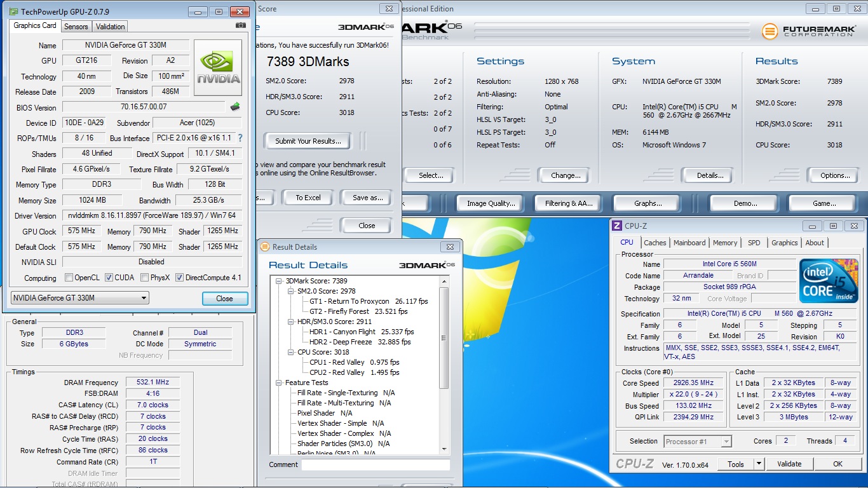Click the GPU-Z title bar app icon
This screenshot has height=488, width=868.
coord(13,11)
